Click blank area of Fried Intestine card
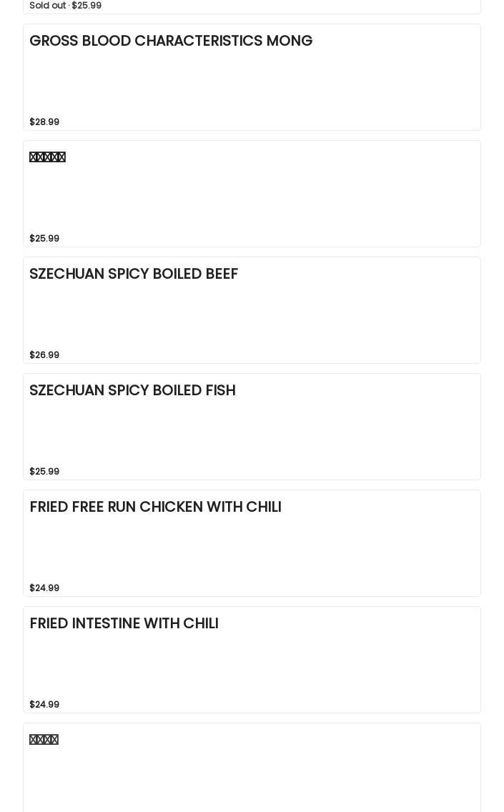This screenshot has width=504, height=812. click(x=322, y=665)
